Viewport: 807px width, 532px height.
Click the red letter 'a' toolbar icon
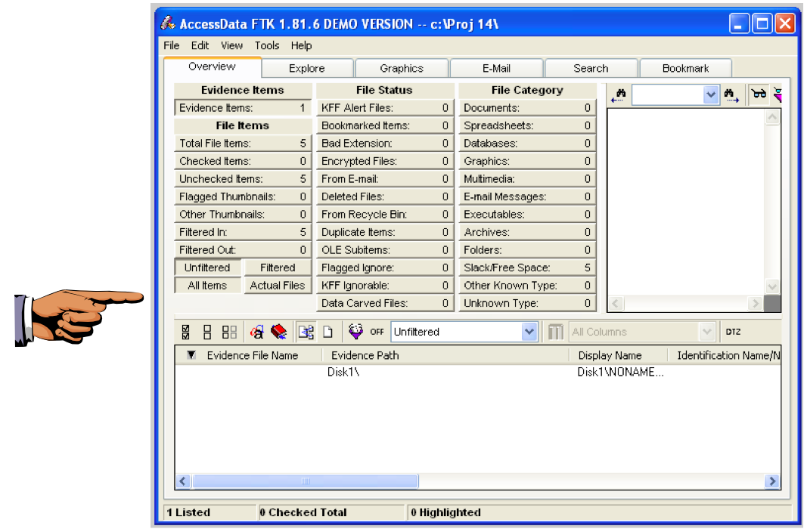257,332
